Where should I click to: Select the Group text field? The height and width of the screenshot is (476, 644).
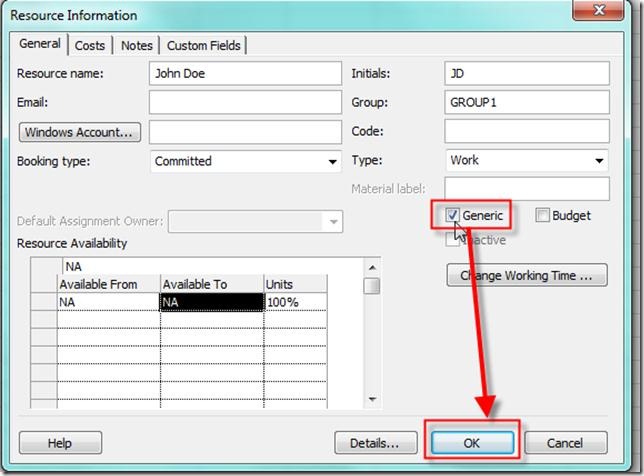(526, 103)
